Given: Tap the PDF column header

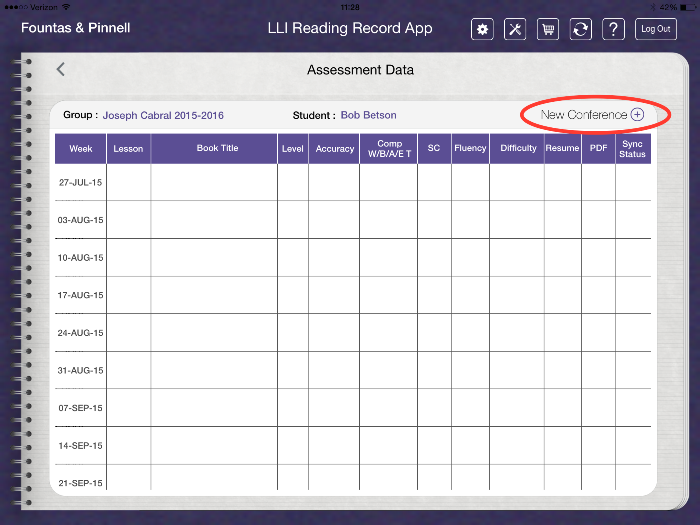Looking at the screenshot, I should point(598,149).
